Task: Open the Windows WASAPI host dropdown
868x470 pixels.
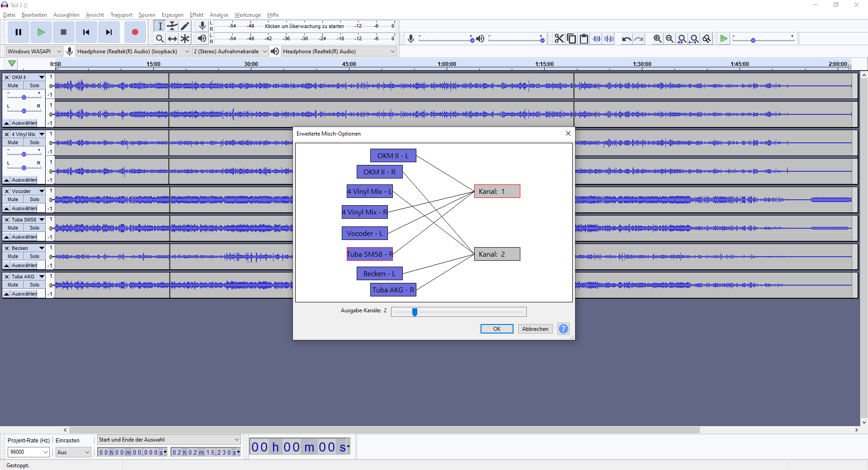Action: coord(34,52)
